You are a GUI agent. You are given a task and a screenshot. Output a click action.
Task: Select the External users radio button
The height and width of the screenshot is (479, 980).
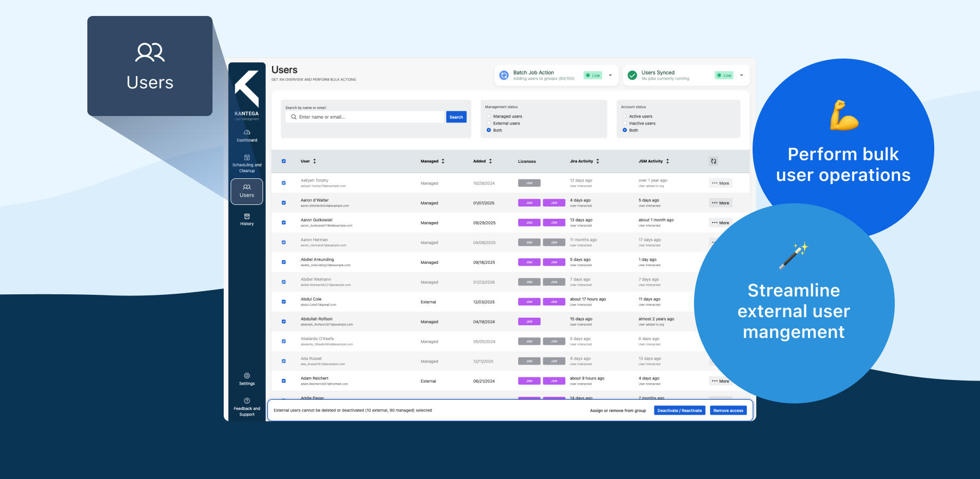pyautogui.click(x=489, y=123)
